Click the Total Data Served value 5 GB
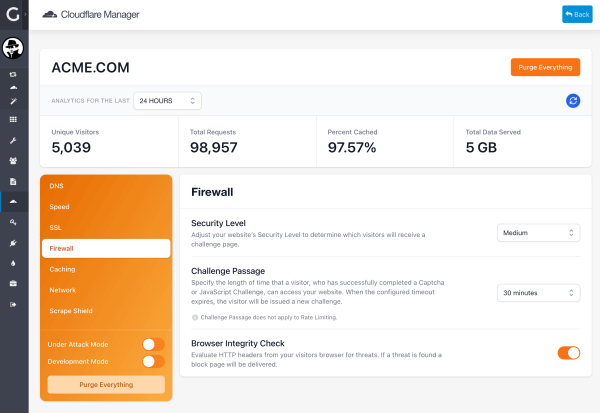The width and height of the screenshot is (600, 413). tap(481, 147)
